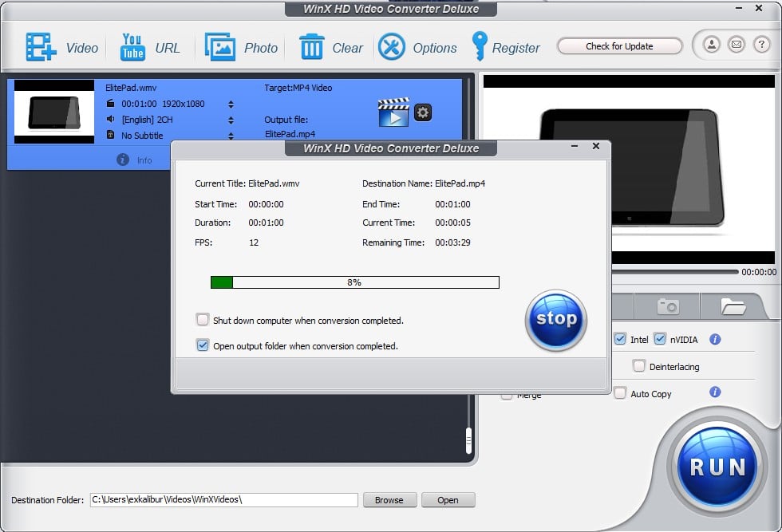
Task: Open the YouTube URL downloader
Action: coord(132,47)
